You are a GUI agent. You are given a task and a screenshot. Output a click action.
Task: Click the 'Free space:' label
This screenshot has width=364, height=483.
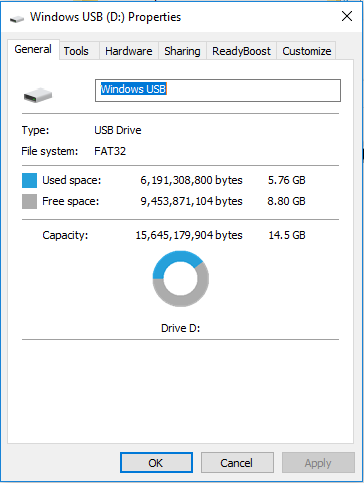(x=70, y=201)
